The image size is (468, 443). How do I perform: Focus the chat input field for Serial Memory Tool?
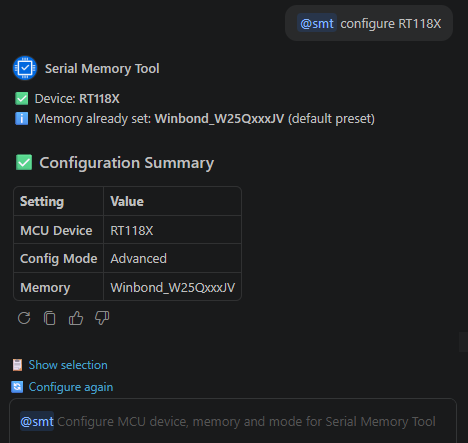point(233,421)
